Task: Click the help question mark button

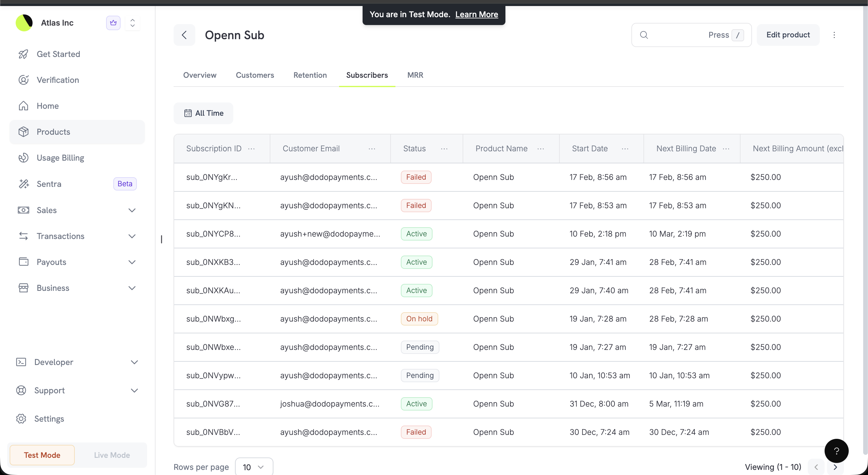Action: coord(837,451)
